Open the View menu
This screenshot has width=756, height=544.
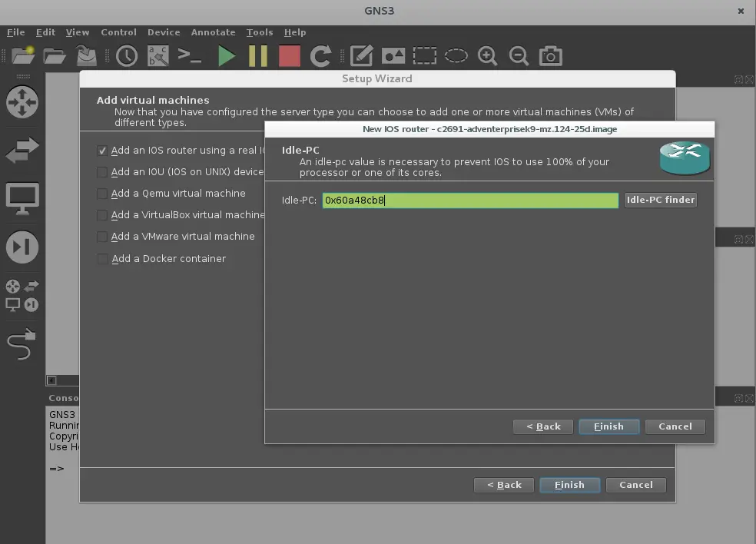click(x=78, y=32)
